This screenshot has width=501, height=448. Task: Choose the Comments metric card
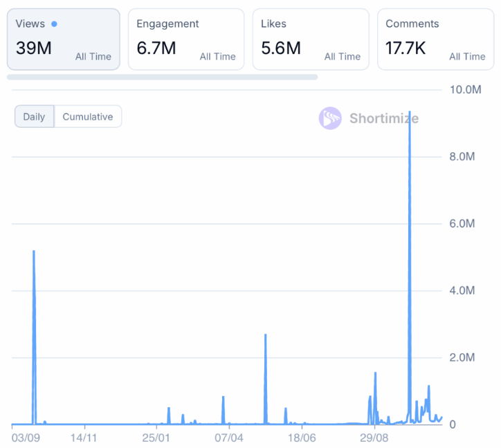point(435,39)
